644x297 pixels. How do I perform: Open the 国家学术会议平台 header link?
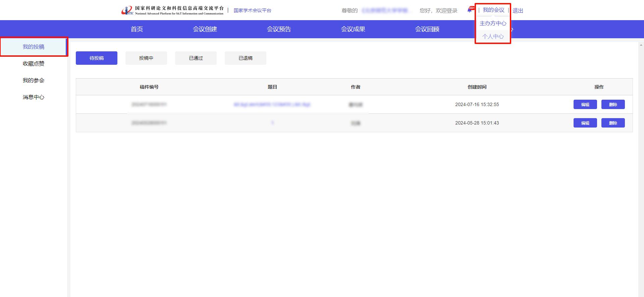(253, 10)
